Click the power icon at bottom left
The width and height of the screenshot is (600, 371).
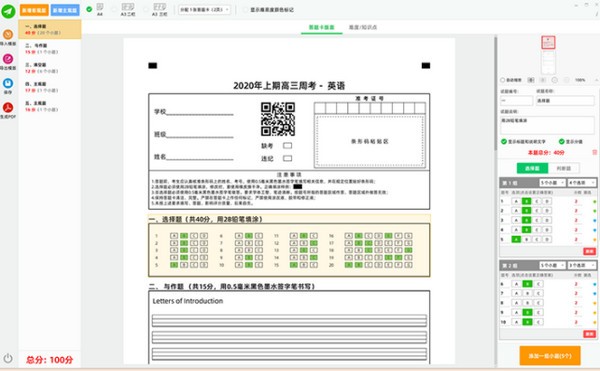[x=8, y=358]
